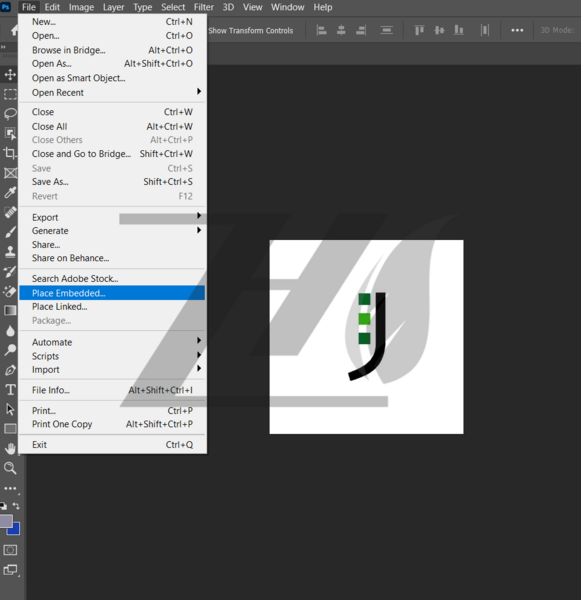Open the Filter menu
The width and height of the screenshot is (581, 600).
[203, 7]
